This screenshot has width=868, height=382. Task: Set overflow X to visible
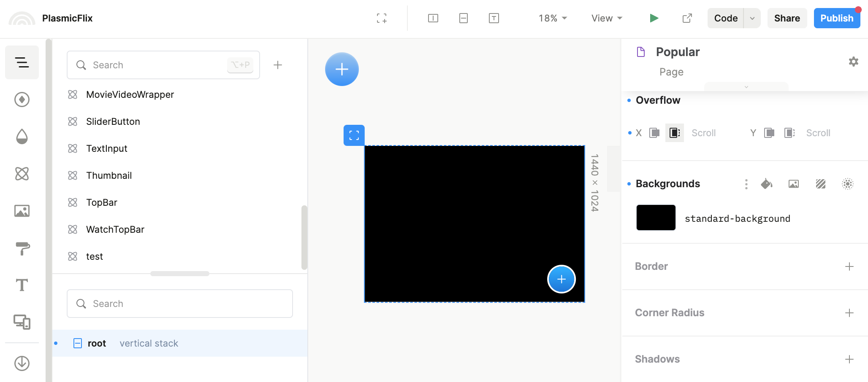[654, 133]
